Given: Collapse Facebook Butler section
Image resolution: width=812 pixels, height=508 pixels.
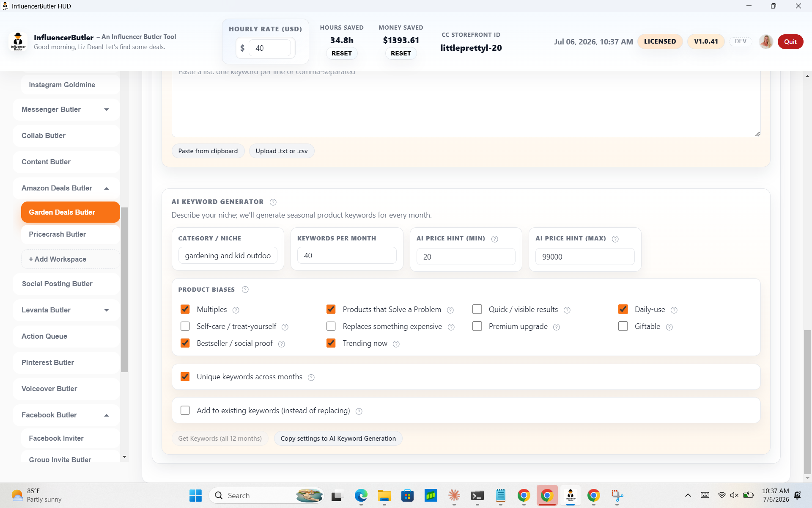Looking at the screenshot, I should click(66, 415).
